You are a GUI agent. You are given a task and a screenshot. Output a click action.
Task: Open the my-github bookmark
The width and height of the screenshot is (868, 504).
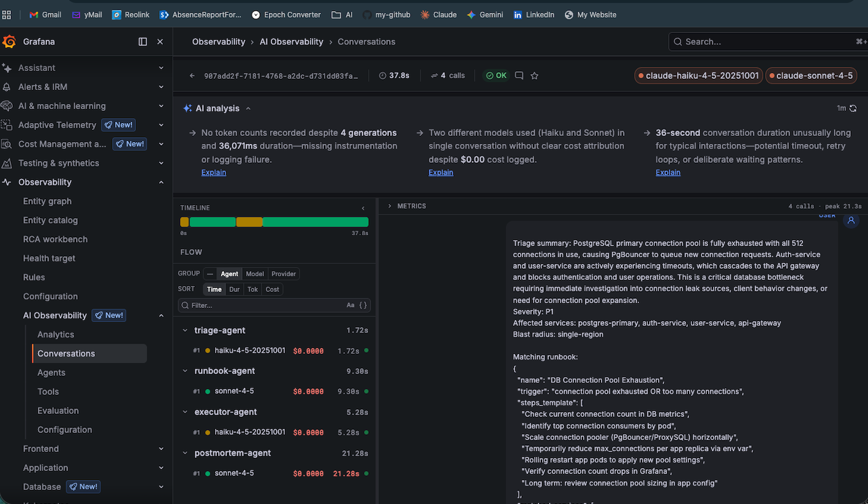387,15
